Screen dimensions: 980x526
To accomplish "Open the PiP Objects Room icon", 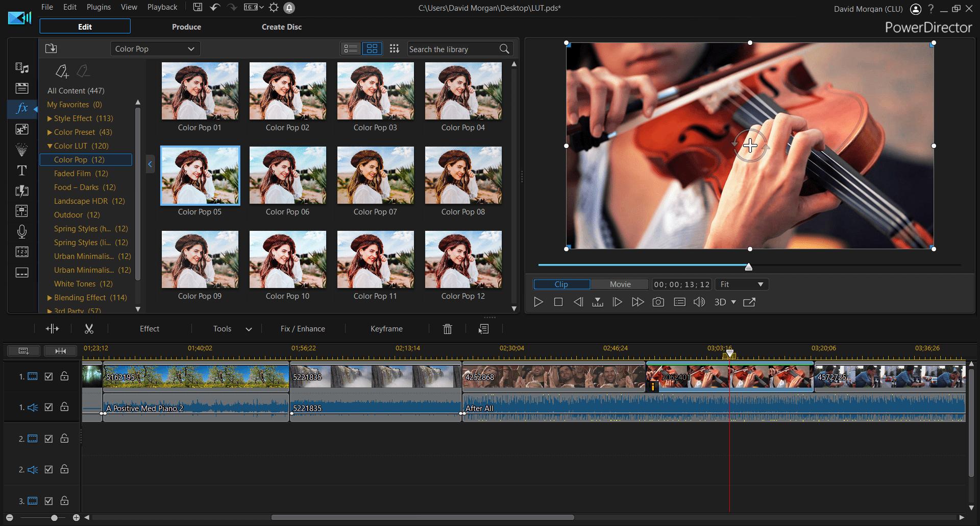I will 22,129.
